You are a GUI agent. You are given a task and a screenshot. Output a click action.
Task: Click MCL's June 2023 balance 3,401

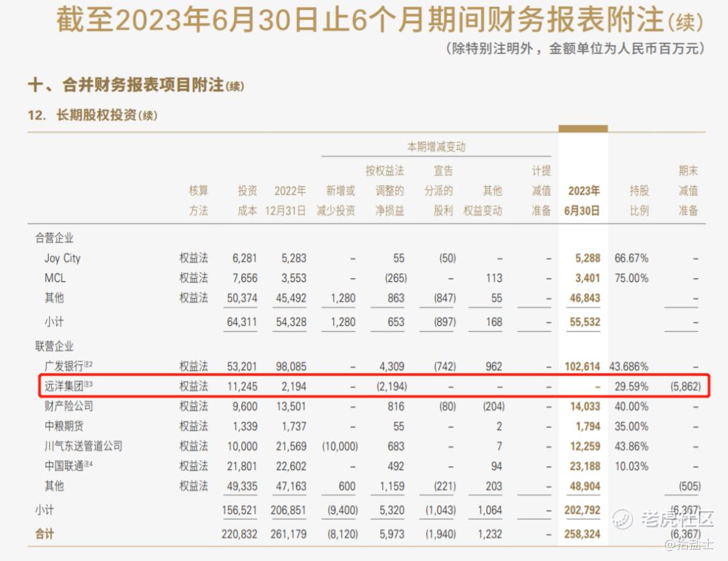coord(588,278)
